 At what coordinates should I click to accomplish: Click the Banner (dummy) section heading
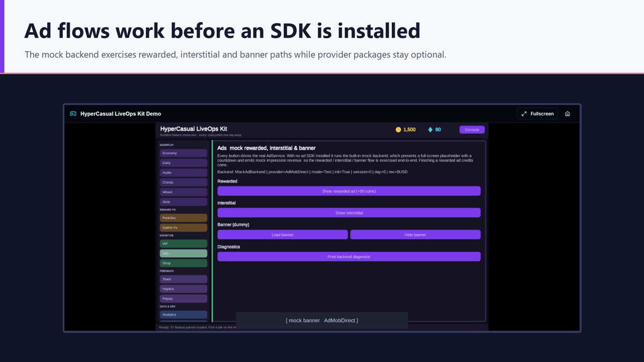click(233, 225)
